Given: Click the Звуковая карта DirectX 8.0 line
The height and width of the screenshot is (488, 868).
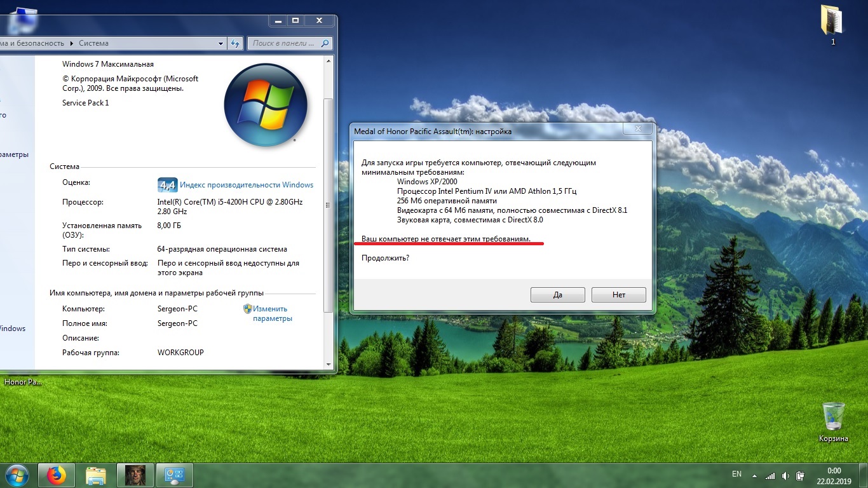Looking at the screenshot, I should pos(470,220).
